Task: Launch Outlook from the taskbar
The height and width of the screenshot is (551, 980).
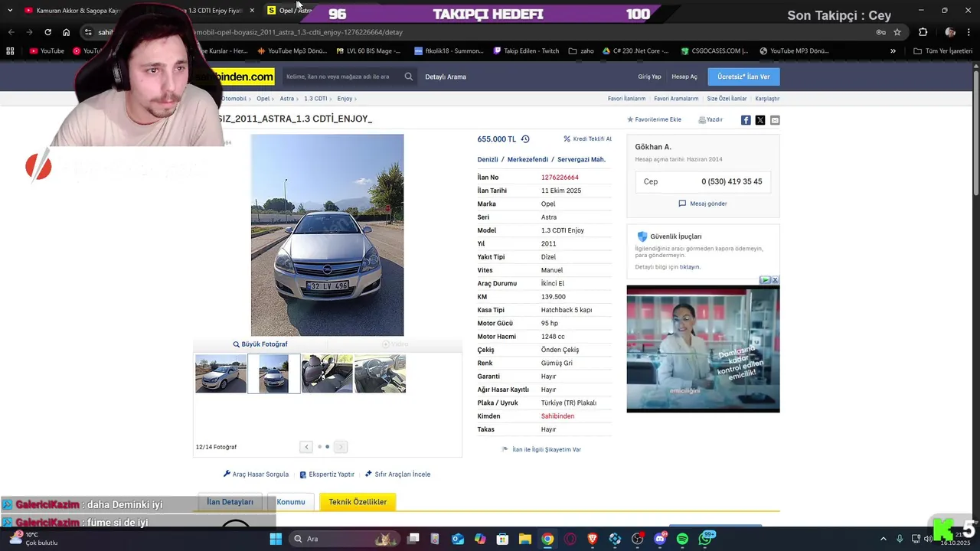Action: (x=458, y=539)
